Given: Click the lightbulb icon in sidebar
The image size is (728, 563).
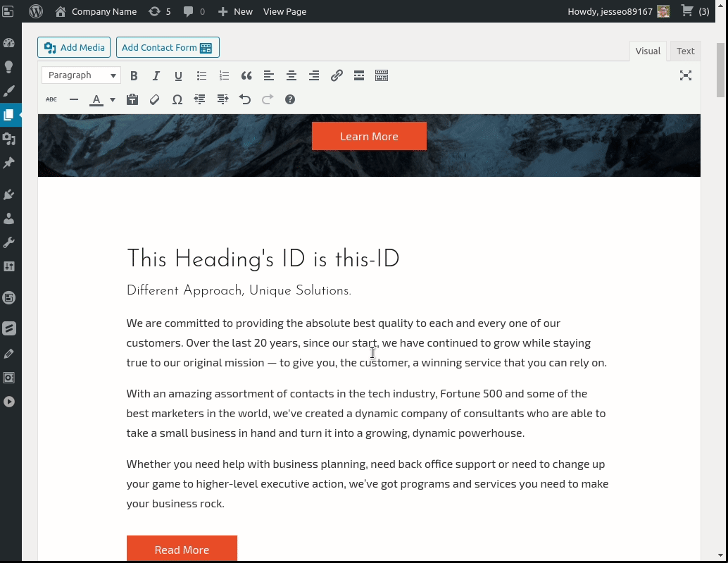Looking at the screenshot, I should point(9,67).
